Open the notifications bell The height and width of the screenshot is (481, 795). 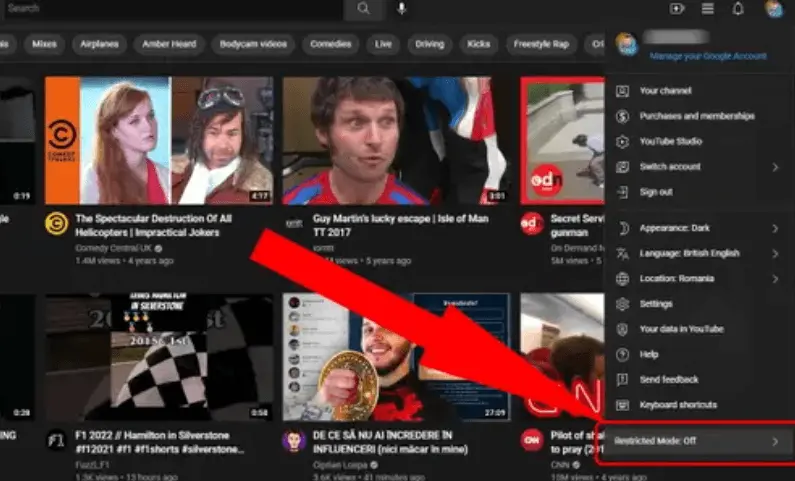point(738,9)
